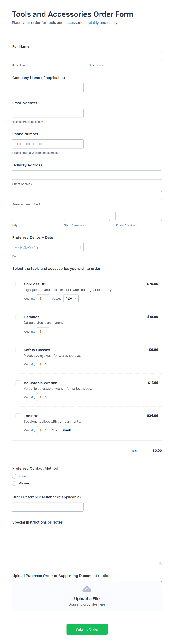Image resolution: width=172 pixels, height=644 pixels.
Task: Select the Safety Glasses checkbox
Action: tap(18, 350)
